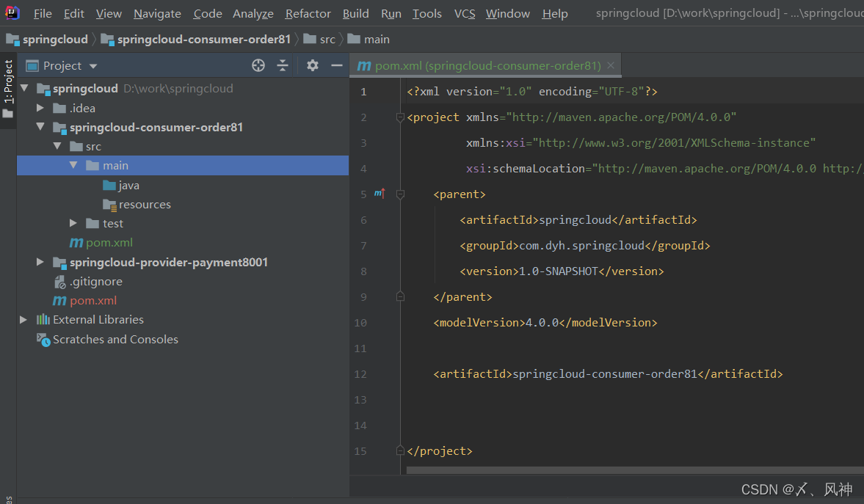Click springcloud in the breadcrumb bar
The height and width of the screenshot is (504, 864).
coord(55,39)
